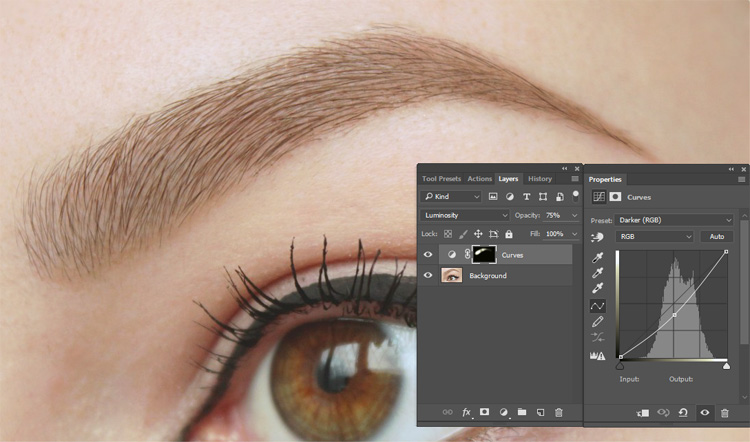Lock artboard nesting icon
This screenshot has width=750, height=442.
click(494, 234)
